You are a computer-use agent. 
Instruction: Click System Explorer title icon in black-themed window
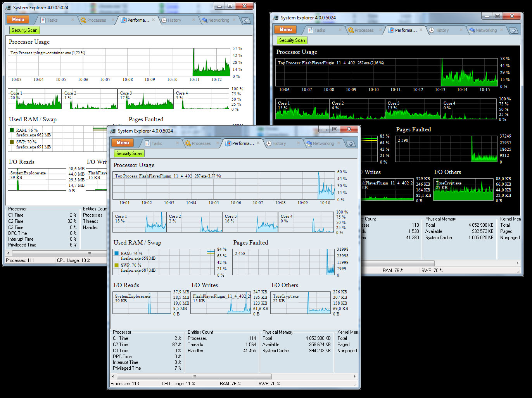(276, 18)
